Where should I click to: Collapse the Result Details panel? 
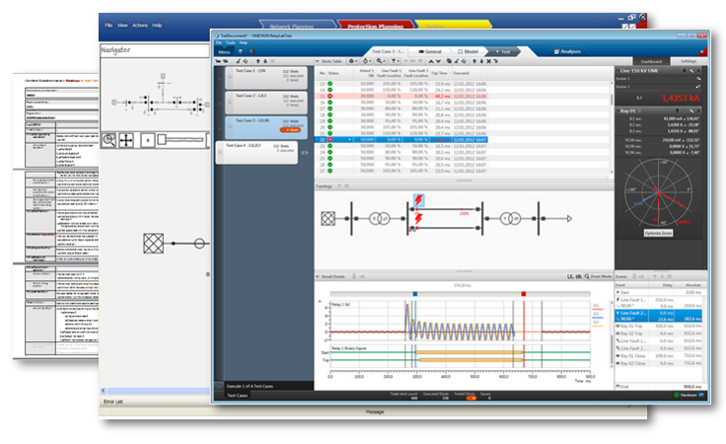click(320, 274)
